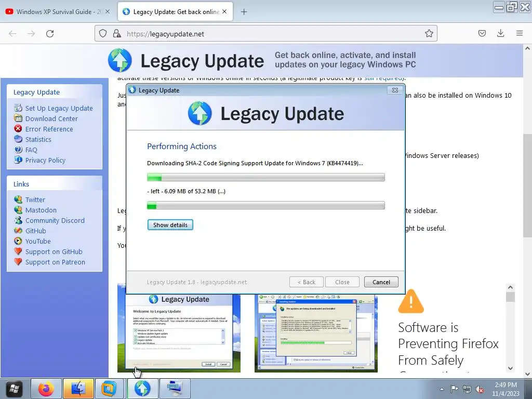Open the Privacy Policy link
Viewport: 532px width, 399px height.
tap(46, 160)
